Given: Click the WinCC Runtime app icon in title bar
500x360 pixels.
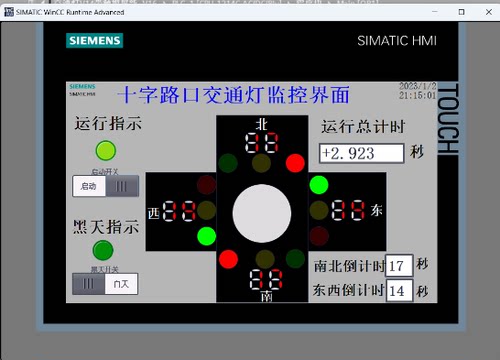Looking at the screenshot, I should 9,12.
